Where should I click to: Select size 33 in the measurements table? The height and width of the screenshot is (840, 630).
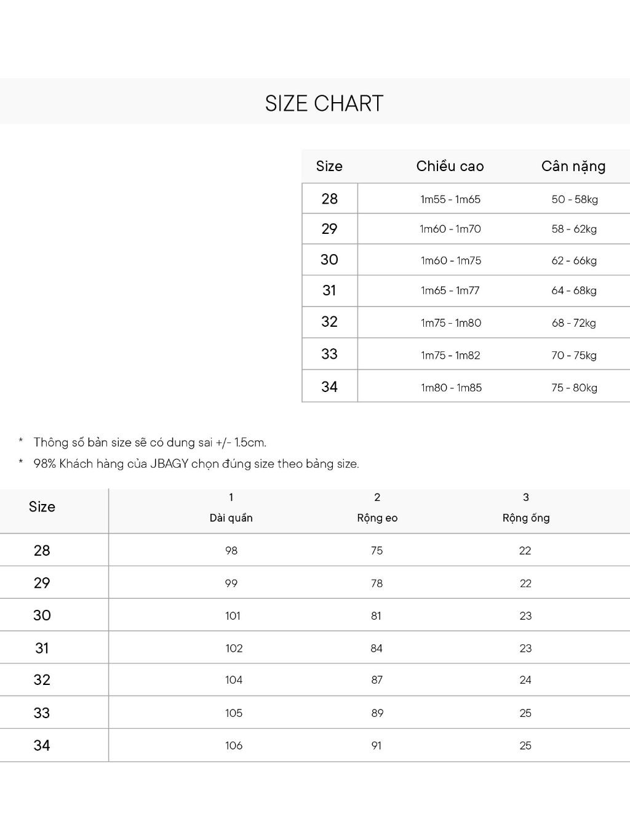pos(42,713)
